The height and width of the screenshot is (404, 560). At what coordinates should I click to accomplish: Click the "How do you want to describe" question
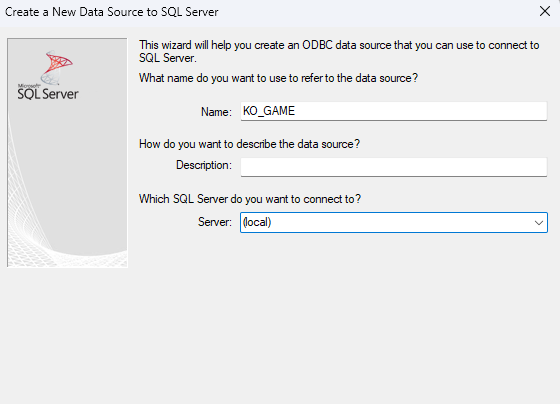click(x=249, y=144)
